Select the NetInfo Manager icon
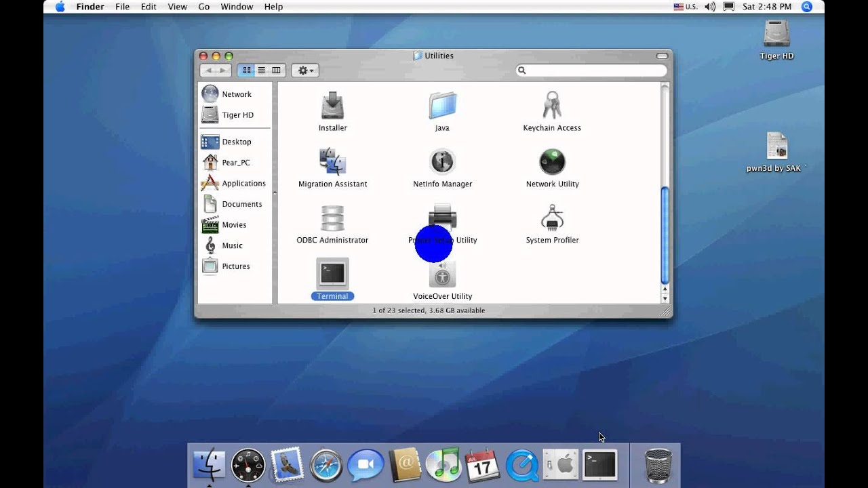The width and height of the screenshot is (868, 488). tap(442, 162)
